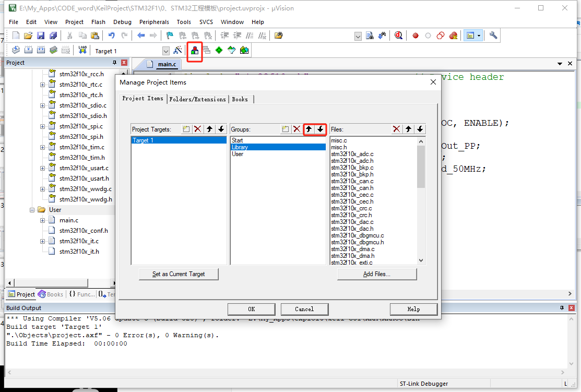Expand stm32f10x_it.c in the project tree
The width and height of the screenshot is (581, 392).
[x=43, y=241]
